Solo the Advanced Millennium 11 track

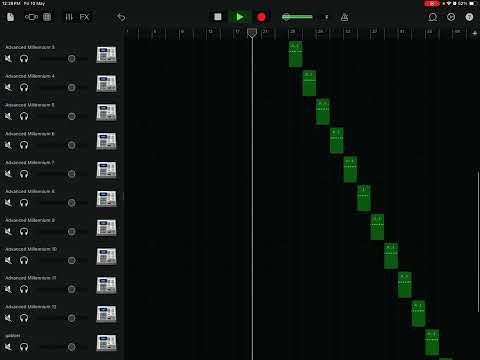click(x=24, y=289)
